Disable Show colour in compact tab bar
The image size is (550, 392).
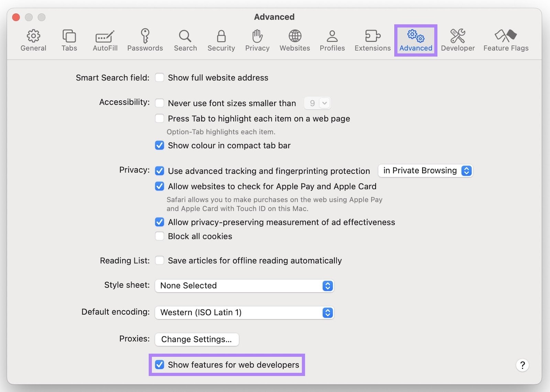pos(159,145)
